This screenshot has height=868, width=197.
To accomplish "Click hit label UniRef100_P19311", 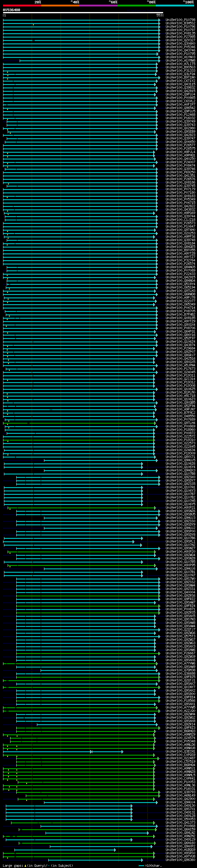I will click(180, 375).
